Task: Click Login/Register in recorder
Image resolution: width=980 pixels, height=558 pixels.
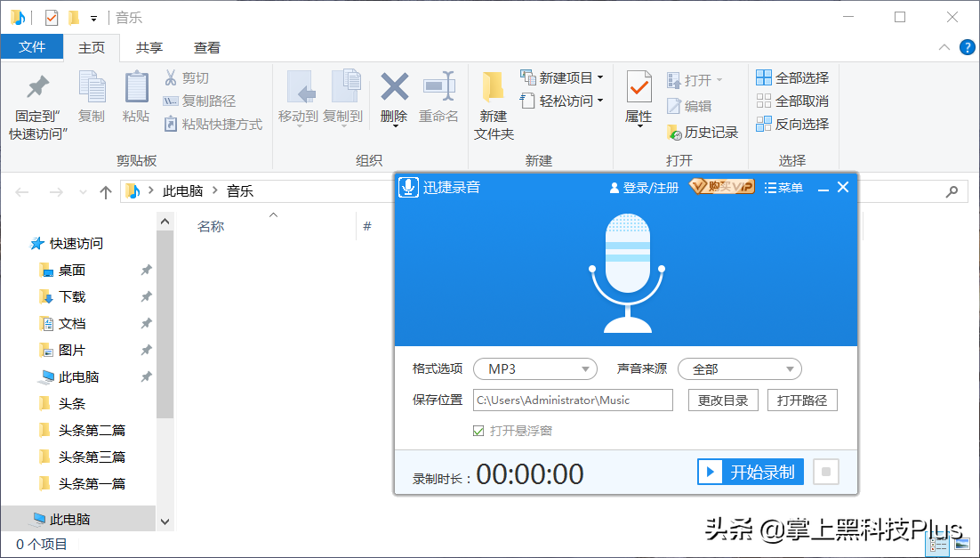Action: click(x=644, y=187)
